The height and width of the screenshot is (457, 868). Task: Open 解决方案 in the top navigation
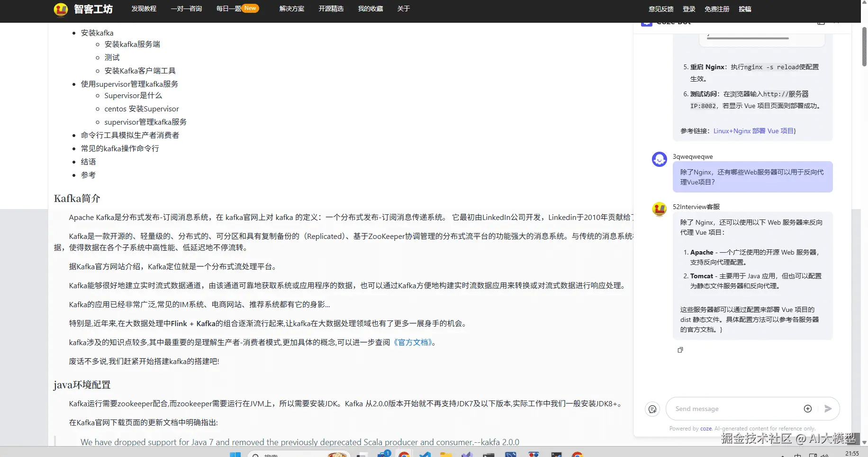pyautogui.click(x=292, y=9)
